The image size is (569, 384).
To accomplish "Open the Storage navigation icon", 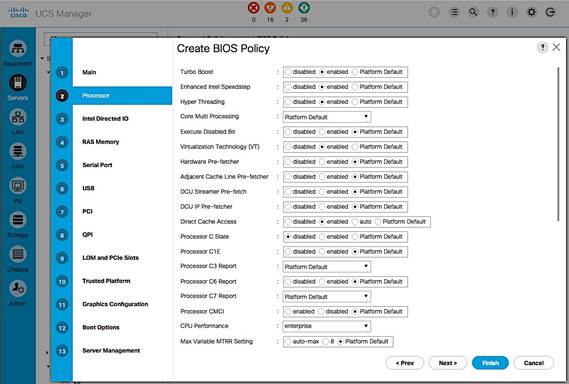I will pos(17,220).
